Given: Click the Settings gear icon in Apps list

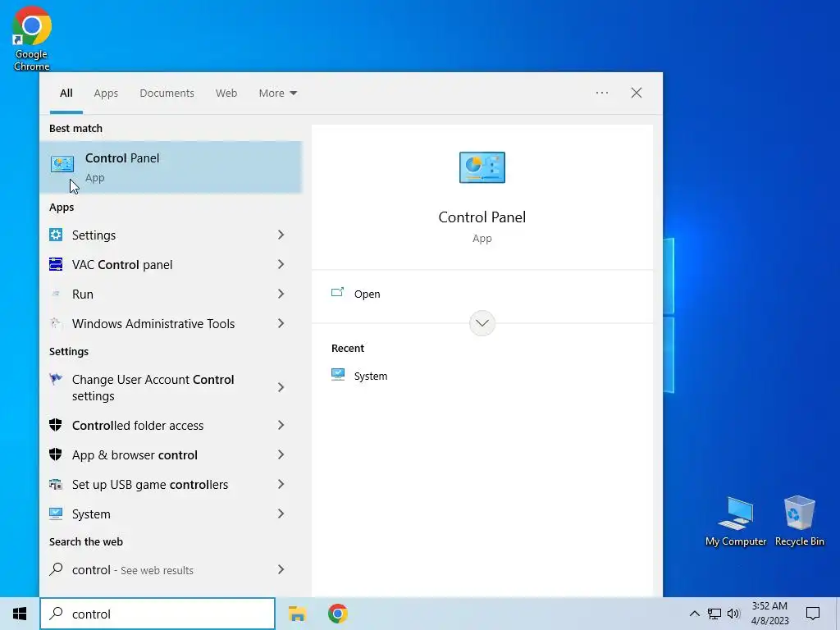Looking at the screenshot, I should pos(56,235).
